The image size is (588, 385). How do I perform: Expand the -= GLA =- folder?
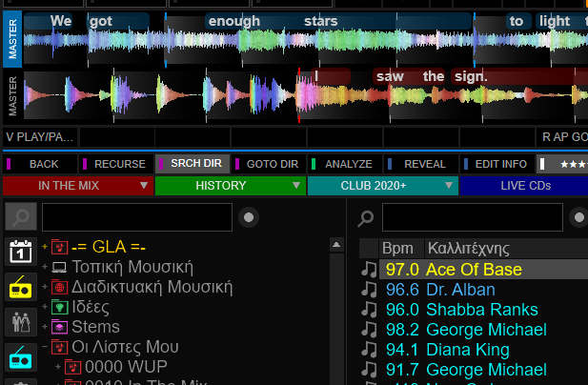[x=44, y=248]
